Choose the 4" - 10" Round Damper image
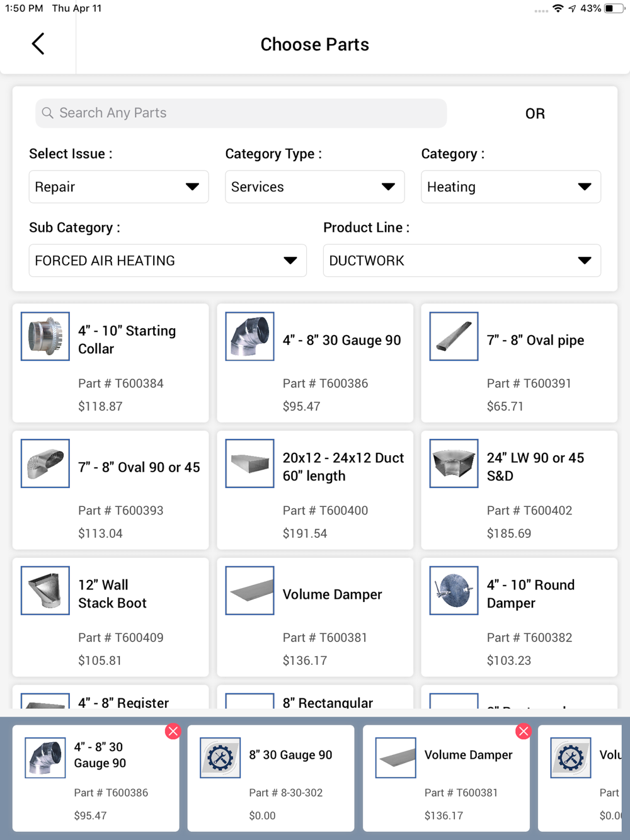This screenshot has height=840, width=630. 454,591
